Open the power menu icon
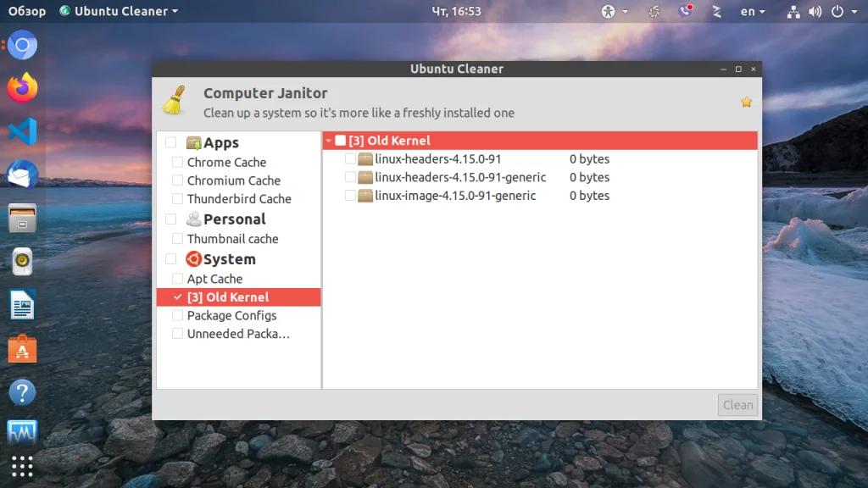Image resolution: width=868 pixels, height=488 pixels. point(837,11)
